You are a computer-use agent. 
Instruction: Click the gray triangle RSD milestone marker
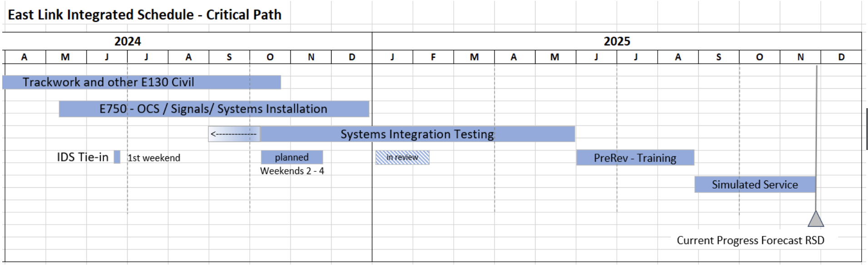point(816,220)
